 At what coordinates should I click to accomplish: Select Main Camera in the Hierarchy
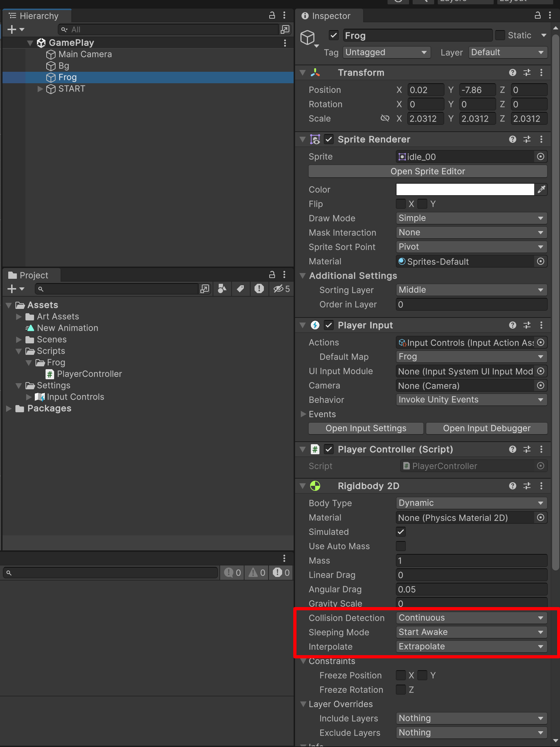click(85, 54)
